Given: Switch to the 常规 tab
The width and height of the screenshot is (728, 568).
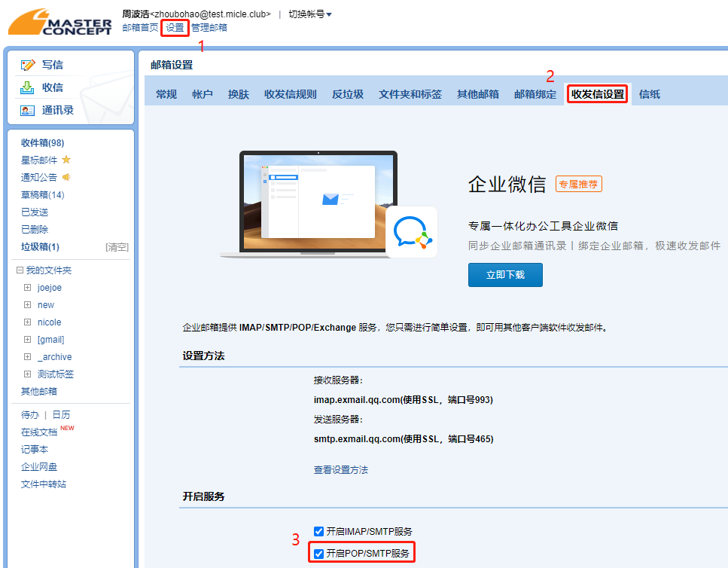Looking at the screenshot, I should point(166,94).
